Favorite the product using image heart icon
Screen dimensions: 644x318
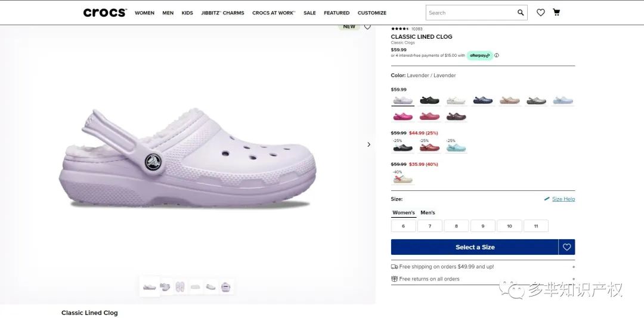pos(367,27)
